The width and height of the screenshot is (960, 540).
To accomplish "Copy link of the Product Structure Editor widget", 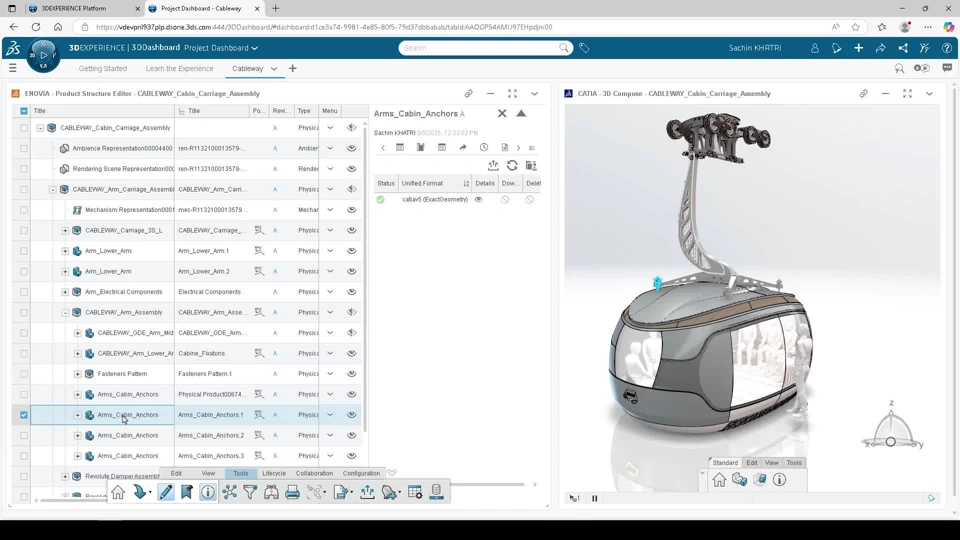I will 468,94.
